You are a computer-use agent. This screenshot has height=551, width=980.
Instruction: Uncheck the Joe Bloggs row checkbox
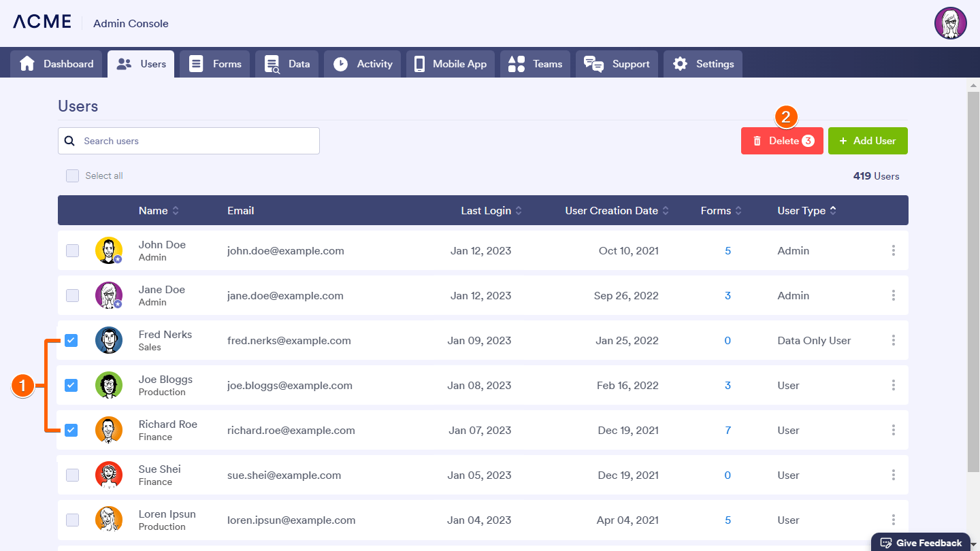71,386
